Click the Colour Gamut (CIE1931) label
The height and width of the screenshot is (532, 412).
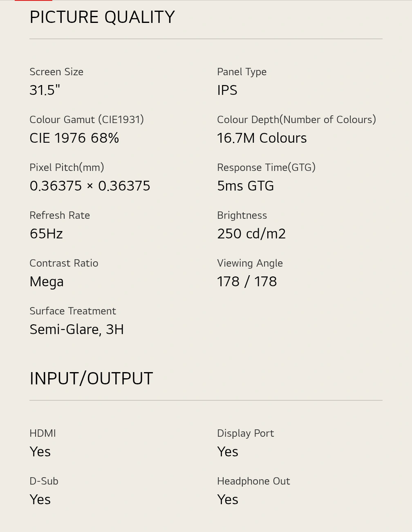pyautogui.click(x=87, y=119)
